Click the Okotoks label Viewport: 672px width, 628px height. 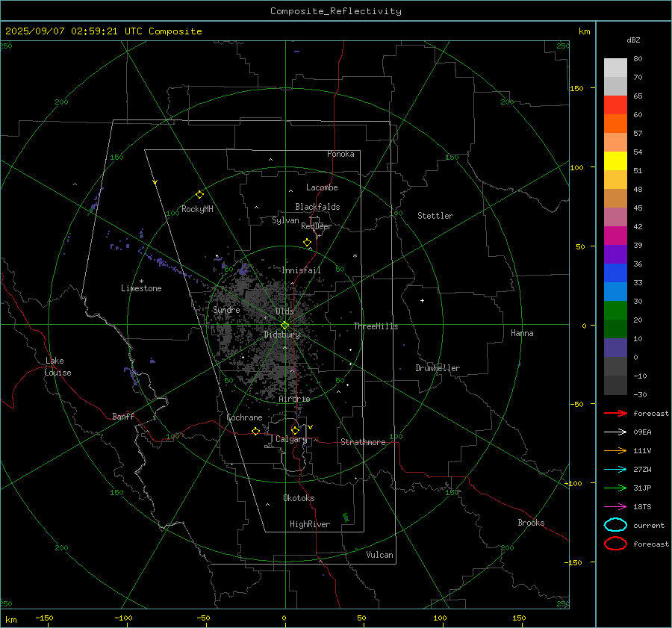coord(299,498)
